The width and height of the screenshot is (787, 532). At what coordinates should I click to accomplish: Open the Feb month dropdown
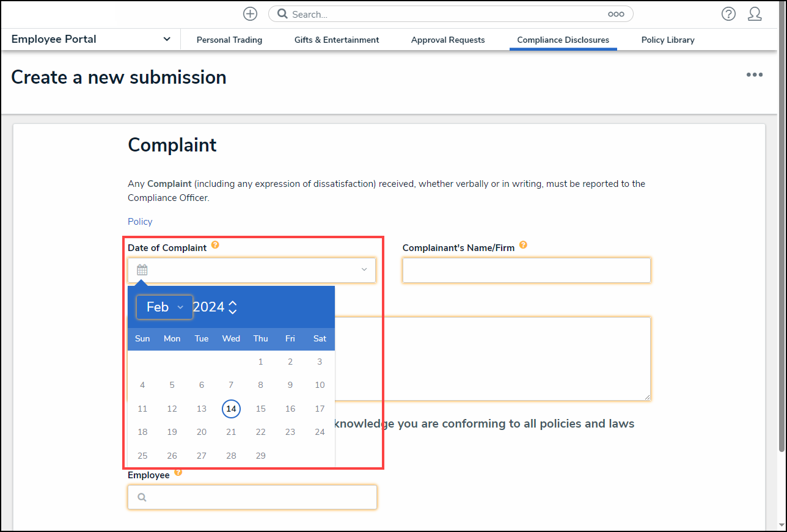[x=164, y=307]
